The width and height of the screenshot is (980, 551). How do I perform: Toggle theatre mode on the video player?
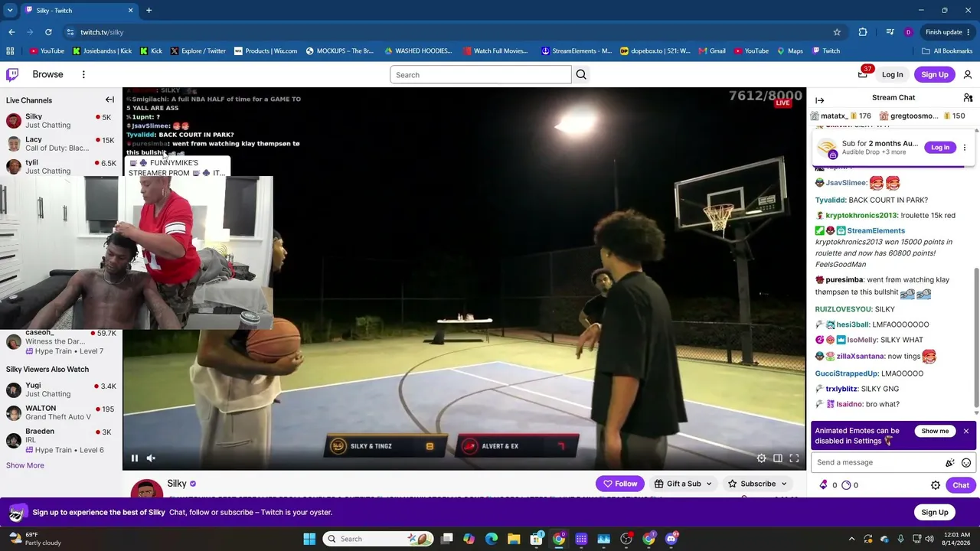(x=778, y=458)
